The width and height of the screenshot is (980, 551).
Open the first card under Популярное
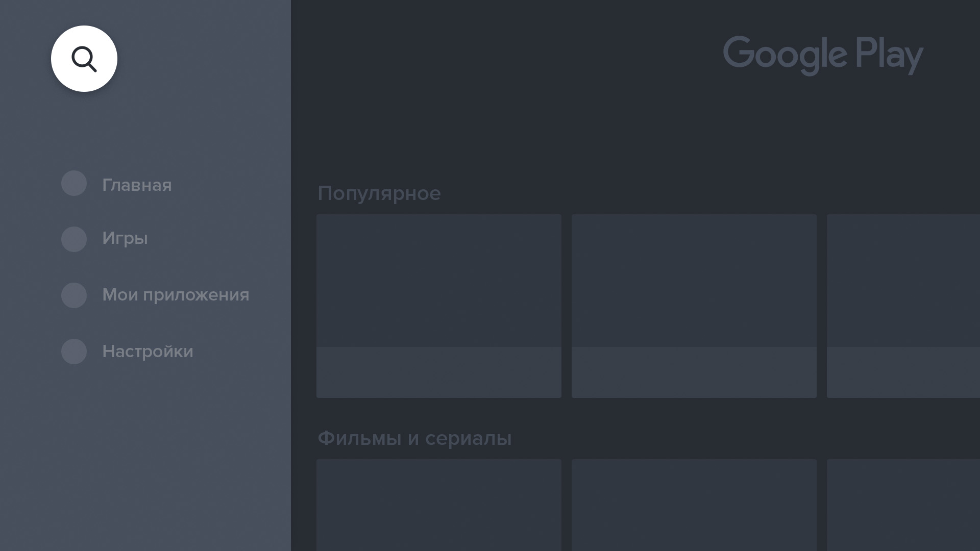pyautogui.click(x=439, y=306)
